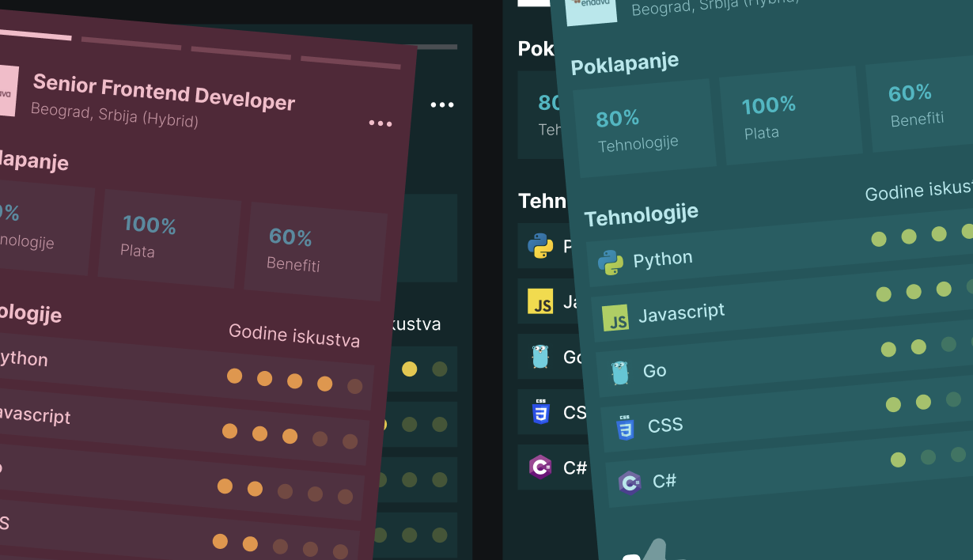Image resolution: width=973 pixels, height=560 pixels.
Task: Select the 60% Benefiti box on maroon card
Action: tap(316, 249)
